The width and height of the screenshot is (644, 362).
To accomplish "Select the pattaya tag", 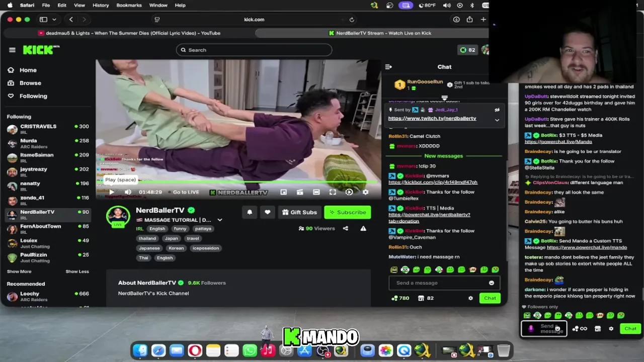I will pyautogui.click(x=203, y=228).
